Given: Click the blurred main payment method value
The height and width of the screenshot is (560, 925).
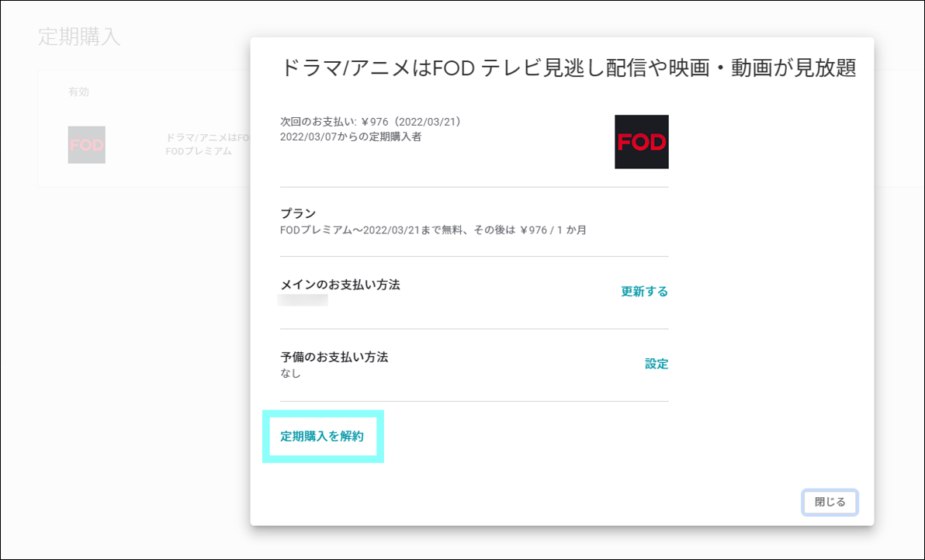Looking at the screenshot, I should point(303,300).
